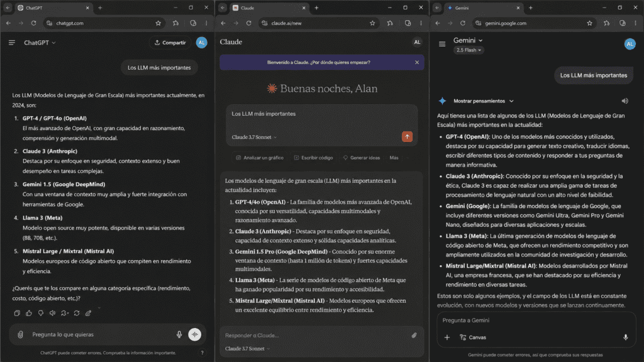Expand Más suggestions in Claude

(394, 158)
